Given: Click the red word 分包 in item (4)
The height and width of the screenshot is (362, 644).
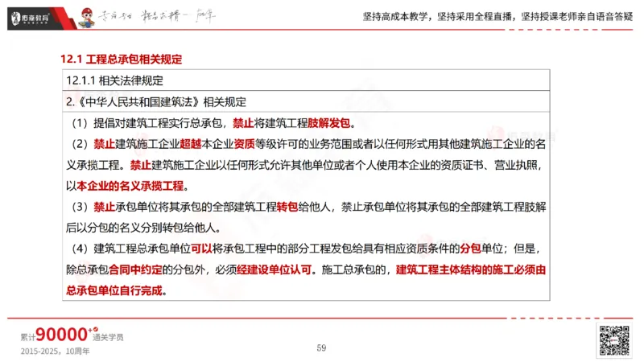Looking at the screenshot, I should [470, 249].
